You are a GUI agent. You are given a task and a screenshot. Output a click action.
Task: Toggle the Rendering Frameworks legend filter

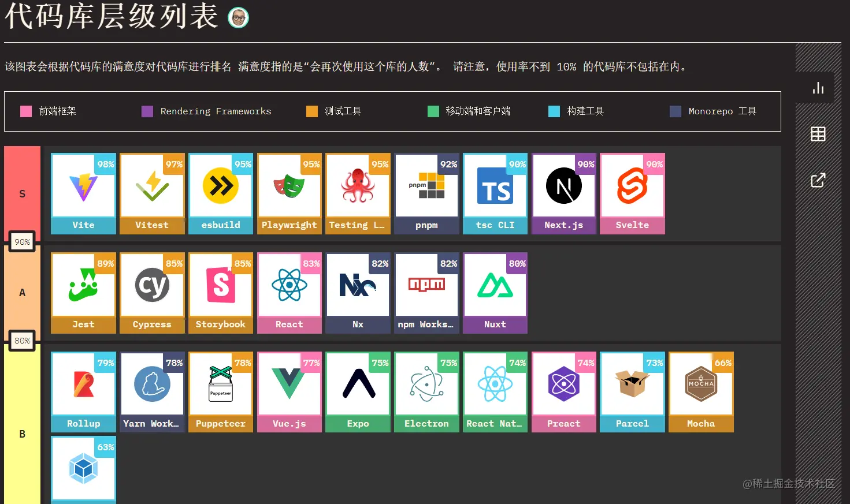coord(206,111)
